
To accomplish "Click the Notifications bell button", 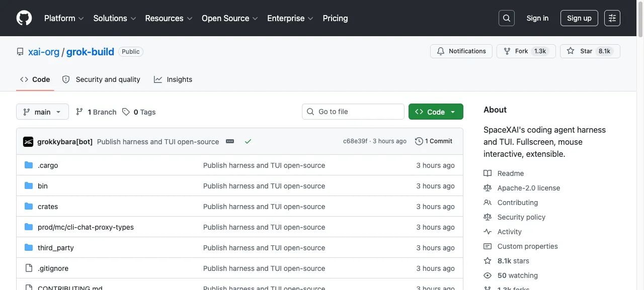I will pos(461,51).
